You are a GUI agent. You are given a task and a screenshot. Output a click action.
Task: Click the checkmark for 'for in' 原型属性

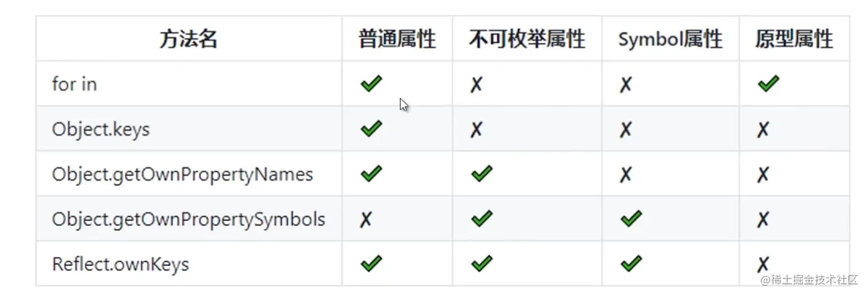(768, 84)
